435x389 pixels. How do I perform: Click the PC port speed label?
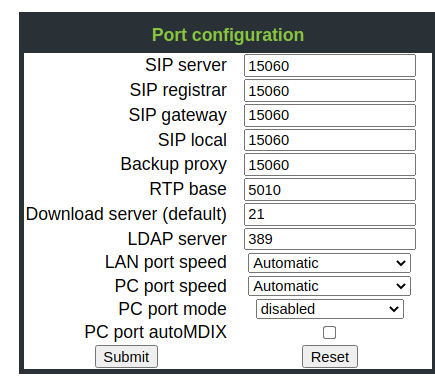[x=171, y=286]
